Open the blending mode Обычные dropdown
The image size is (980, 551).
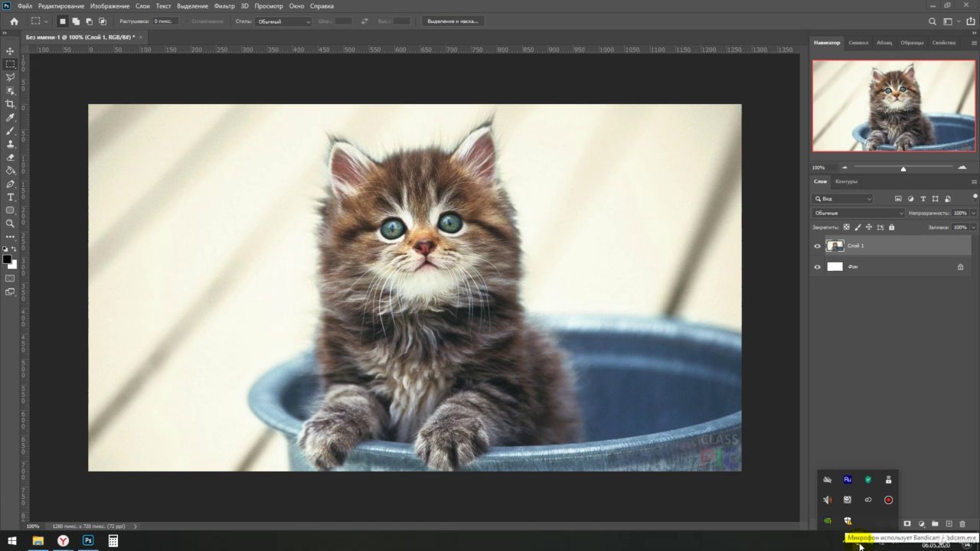(x=858, y=213)
